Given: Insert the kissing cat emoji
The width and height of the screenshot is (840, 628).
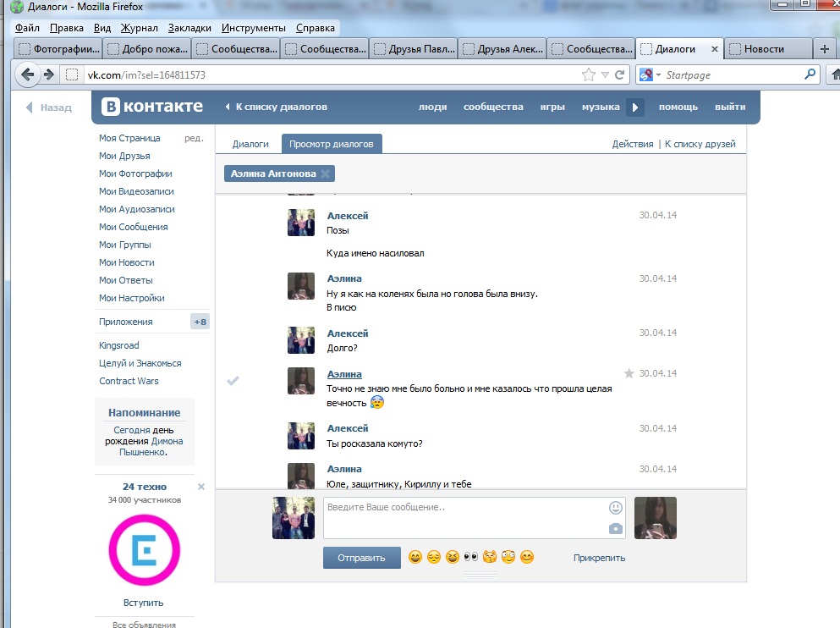Looking at the screenshot, I should pos(490,557).
